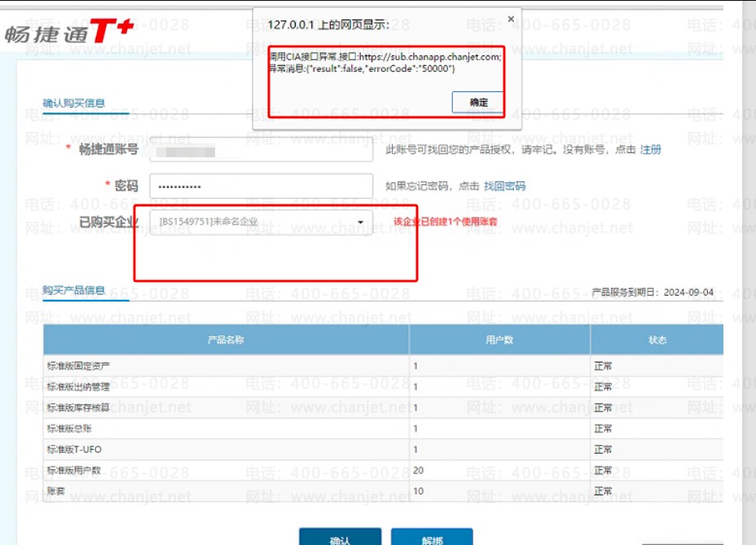Click the 状态 column header
Viewport: 756px width, 545px height.
[657, 341]
